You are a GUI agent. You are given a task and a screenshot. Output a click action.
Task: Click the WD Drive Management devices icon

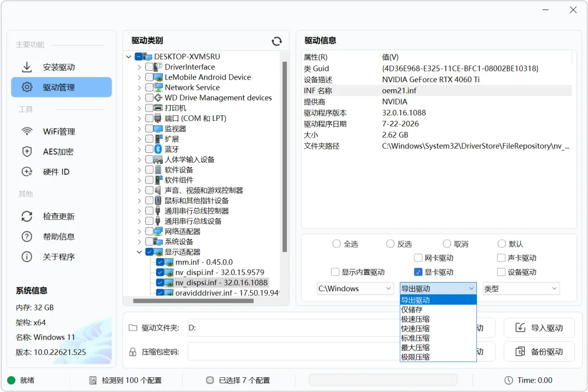pyautogui.click(x=158, y=97)
